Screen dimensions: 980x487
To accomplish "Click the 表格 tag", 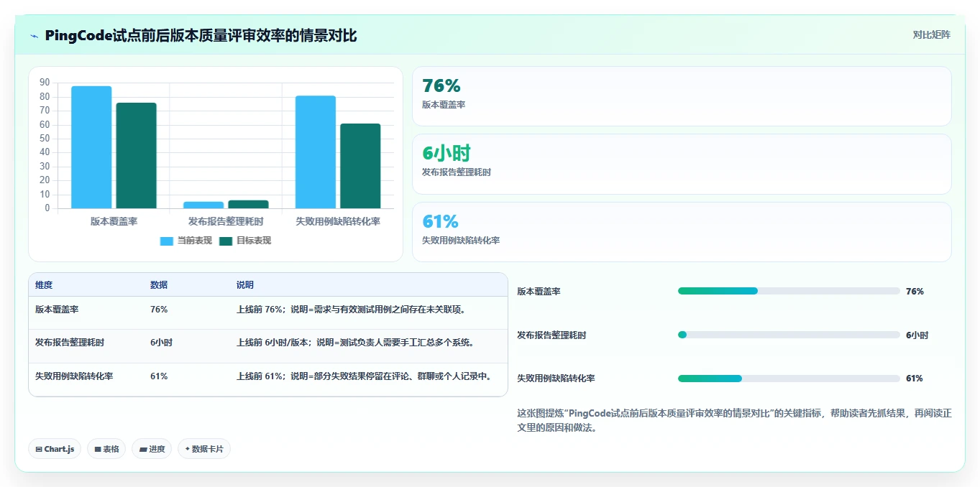I will (x=106, y=449).
